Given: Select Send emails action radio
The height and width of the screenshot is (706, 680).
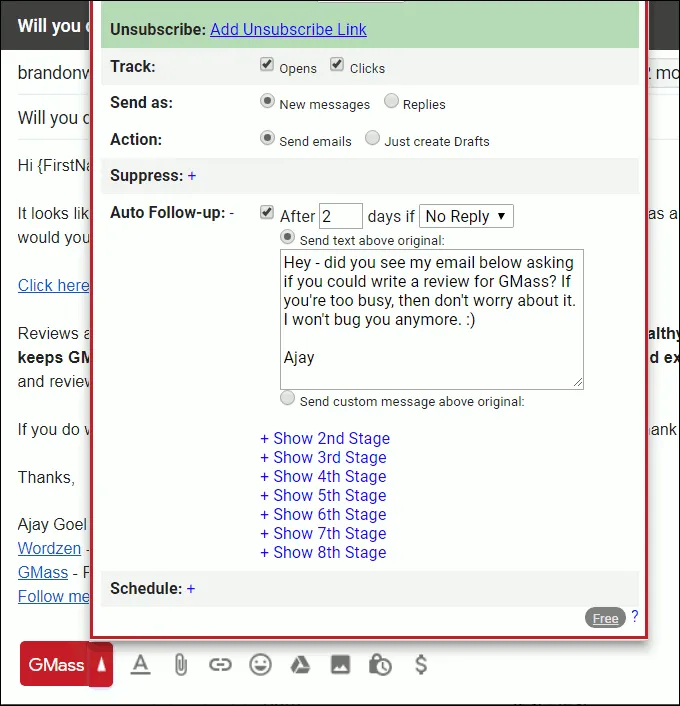Looking at the screenshot, I should point(267,138).
